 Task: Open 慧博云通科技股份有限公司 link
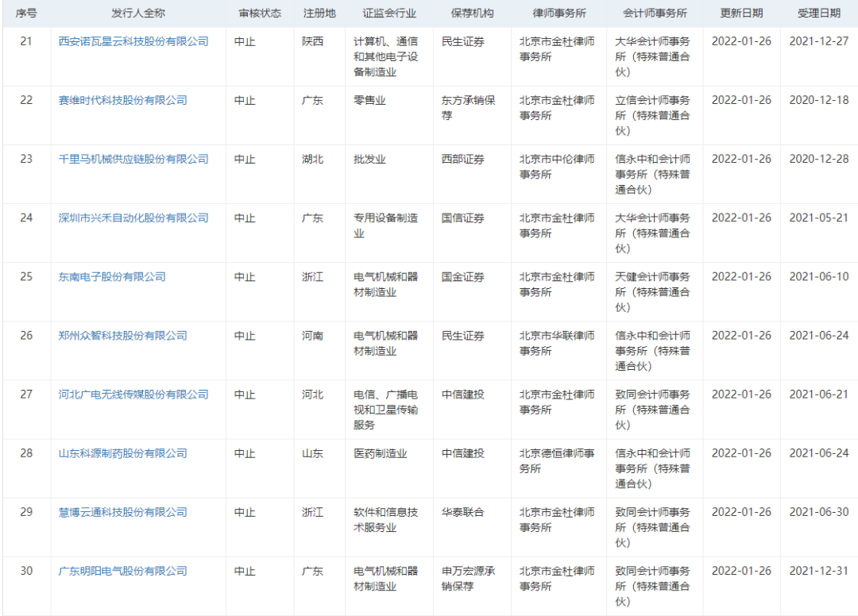click(122, 512)
